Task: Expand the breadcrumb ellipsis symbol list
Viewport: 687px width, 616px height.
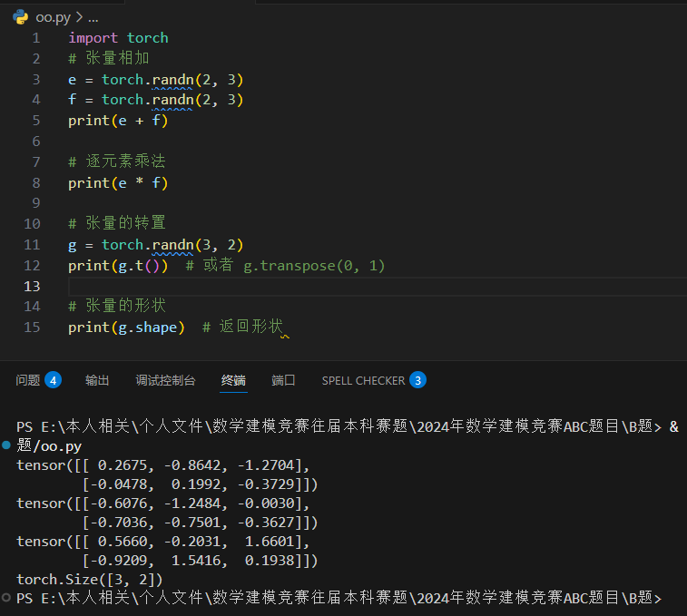Action: pos(93,17)
